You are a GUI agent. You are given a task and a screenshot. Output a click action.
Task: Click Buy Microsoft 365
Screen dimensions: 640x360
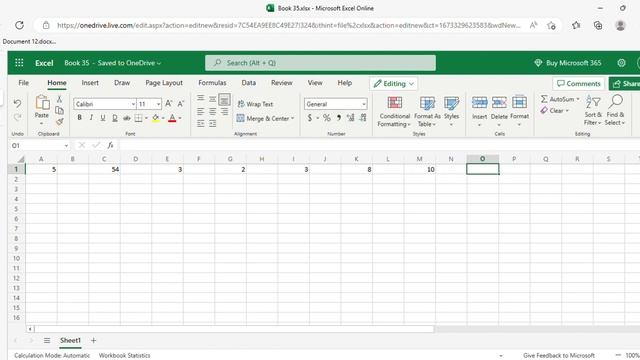click(x=568, y=63)
